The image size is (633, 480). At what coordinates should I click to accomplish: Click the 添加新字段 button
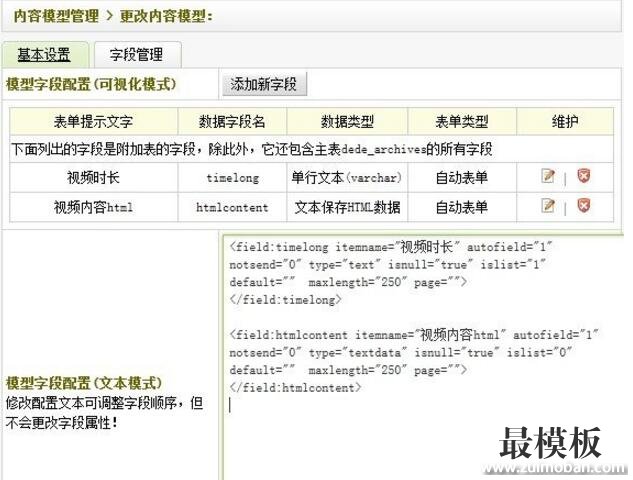click(264, 84)
